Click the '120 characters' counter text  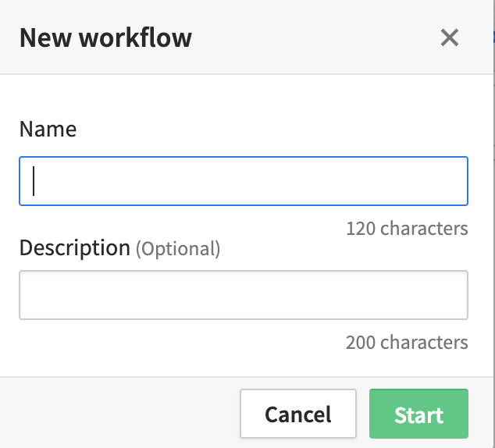pyautogui.click(x=407, y=228)
